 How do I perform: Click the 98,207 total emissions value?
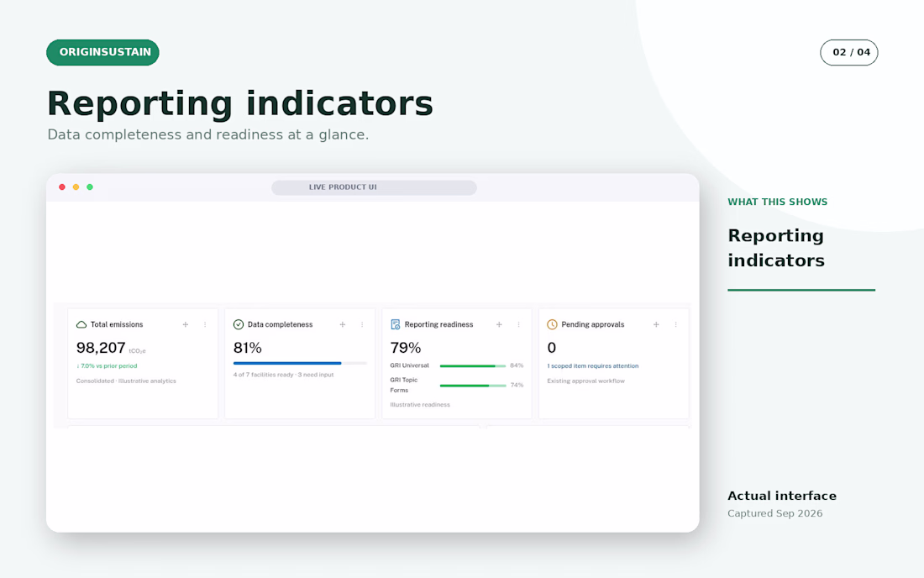pyautogui.click(x=101, y=348)
